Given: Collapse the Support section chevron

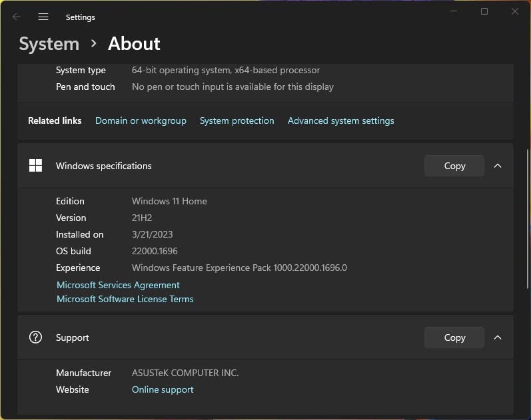Looking at the screenshot, I should point(497,337).
